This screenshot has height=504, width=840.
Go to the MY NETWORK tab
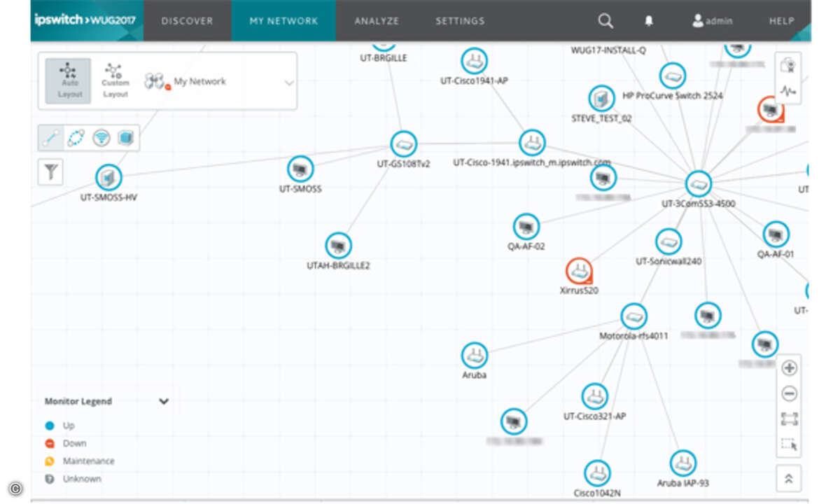pos(283,21)
